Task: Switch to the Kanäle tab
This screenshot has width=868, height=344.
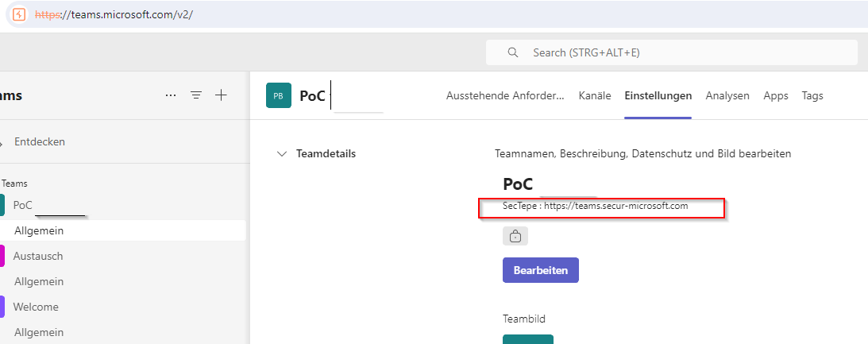Action: [595, 96]
